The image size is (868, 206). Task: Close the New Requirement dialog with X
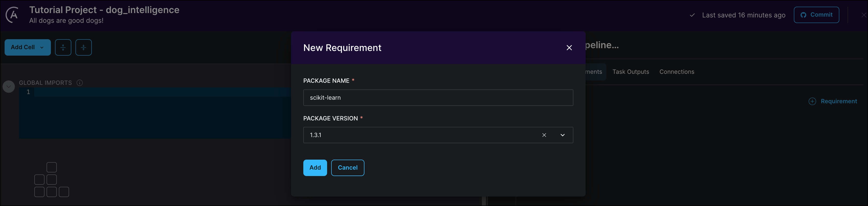click(569, 48)
